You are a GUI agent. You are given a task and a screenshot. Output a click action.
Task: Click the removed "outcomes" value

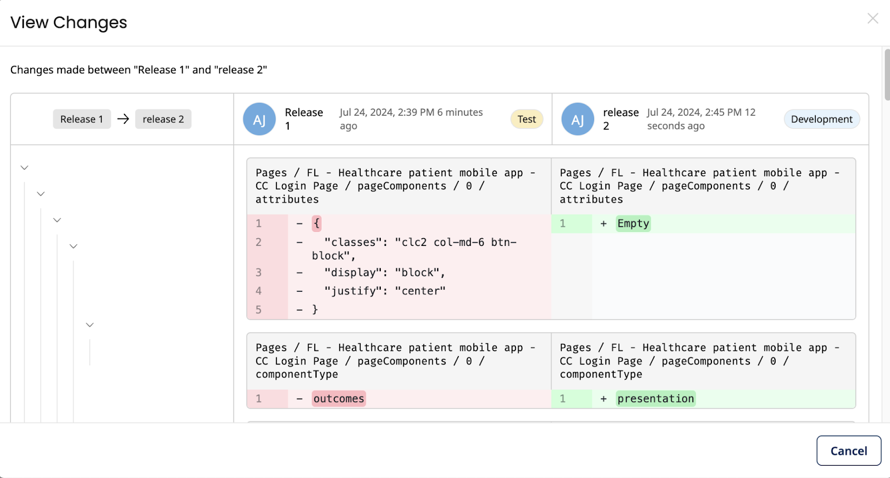tap(339, 398)
